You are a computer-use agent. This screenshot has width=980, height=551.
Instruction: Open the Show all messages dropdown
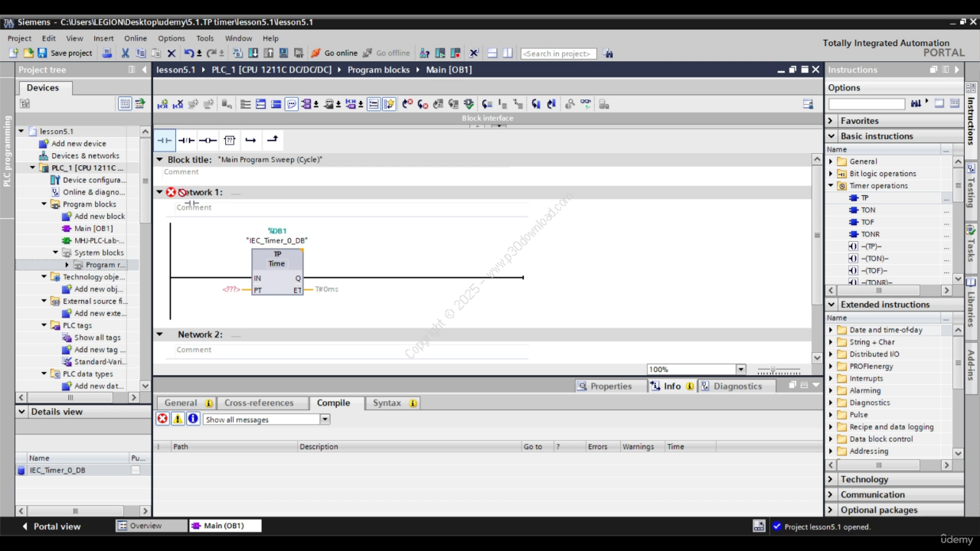coord(325,419)
